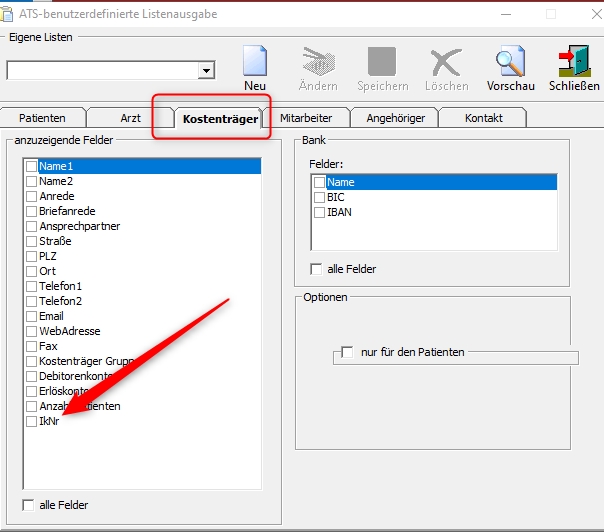
Task: Tick nur für den Patienten option
Action: click(x=347, y=352)
